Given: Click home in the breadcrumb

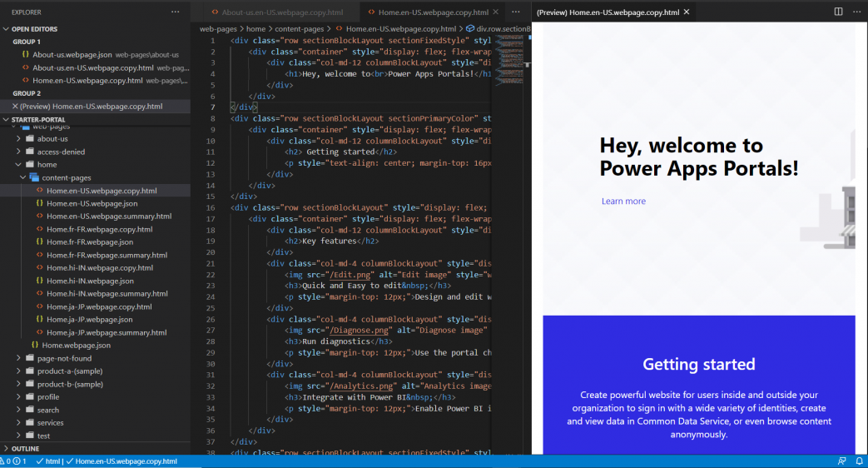Looking at the screenshot, I should pos(255,28).
